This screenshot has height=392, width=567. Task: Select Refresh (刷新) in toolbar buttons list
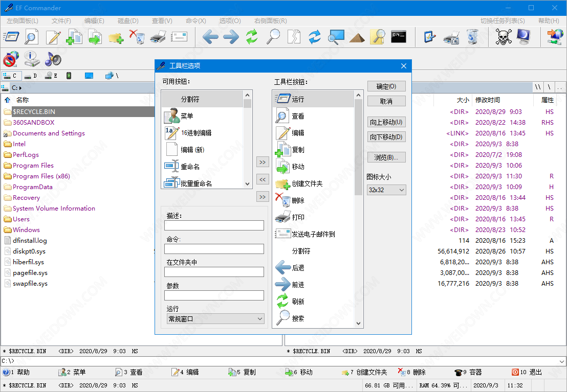[314, 302]
